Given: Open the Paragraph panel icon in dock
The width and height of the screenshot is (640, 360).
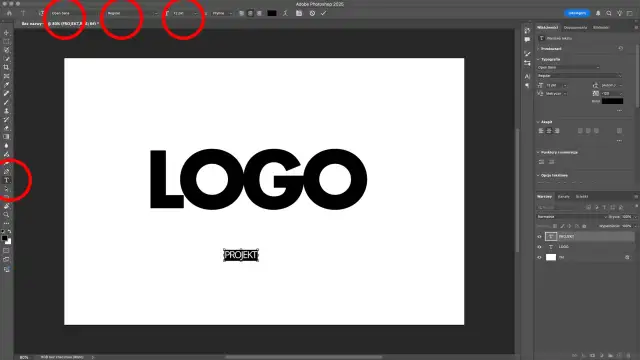Looking at the screenshot, I should 527,85.
